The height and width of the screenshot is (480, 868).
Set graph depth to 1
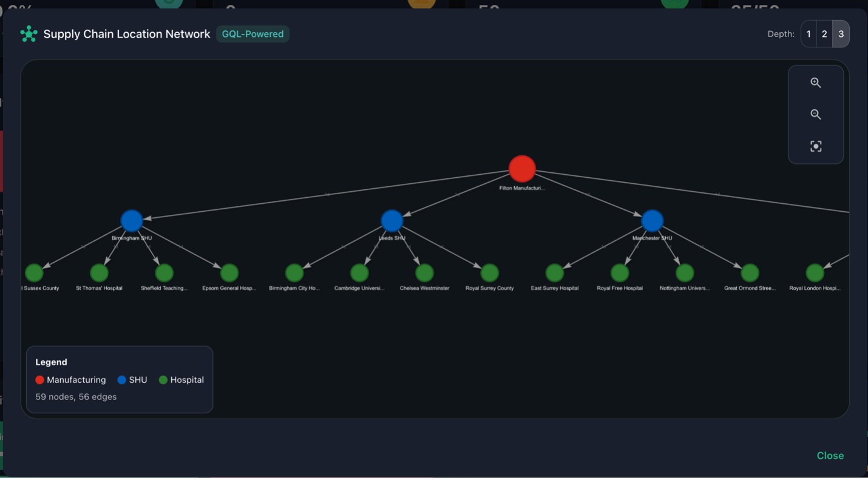coord(809,34)
